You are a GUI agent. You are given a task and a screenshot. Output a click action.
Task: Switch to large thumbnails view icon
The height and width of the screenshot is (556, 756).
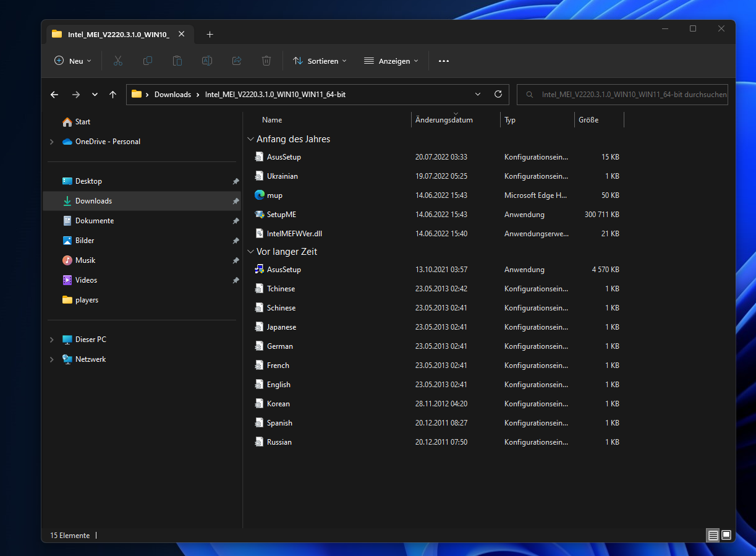(x=726, y=535)
